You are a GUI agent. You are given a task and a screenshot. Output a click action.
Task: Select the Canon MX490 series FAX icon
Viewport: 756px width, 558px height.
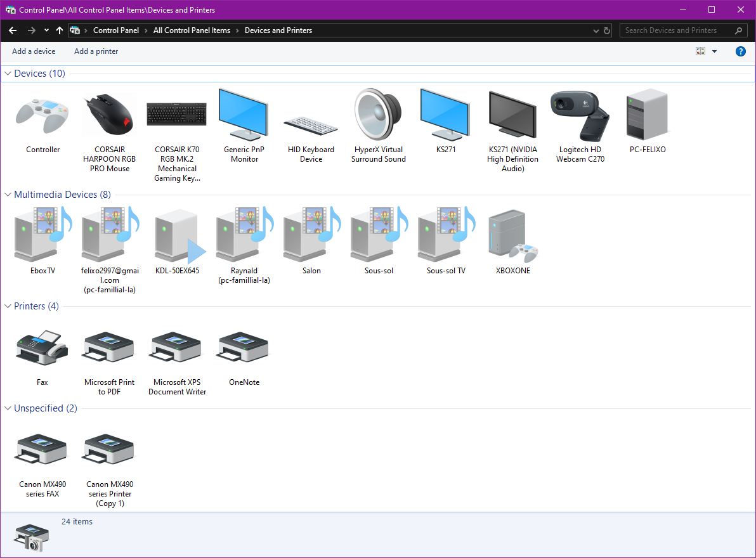[x=42, y=449]
